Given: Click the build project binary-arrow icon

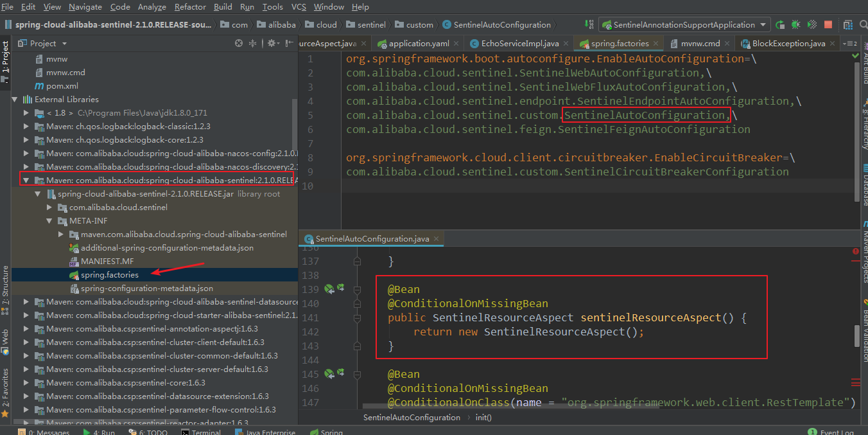Looking at the screenshot, I should point(589,24).
